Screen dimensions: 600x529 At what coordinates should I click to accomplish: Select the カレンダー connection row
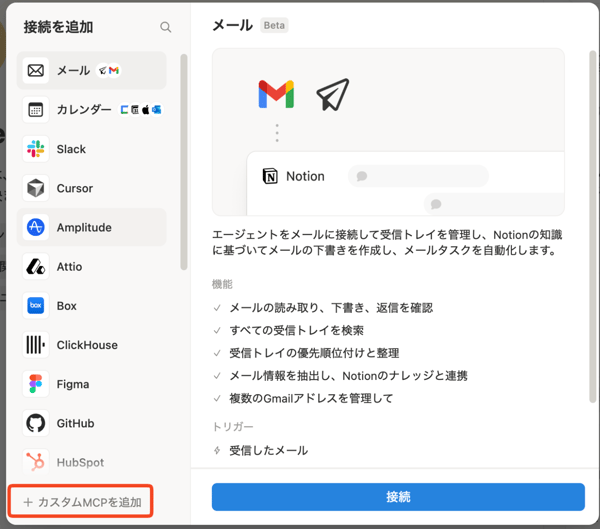[91, 110]
